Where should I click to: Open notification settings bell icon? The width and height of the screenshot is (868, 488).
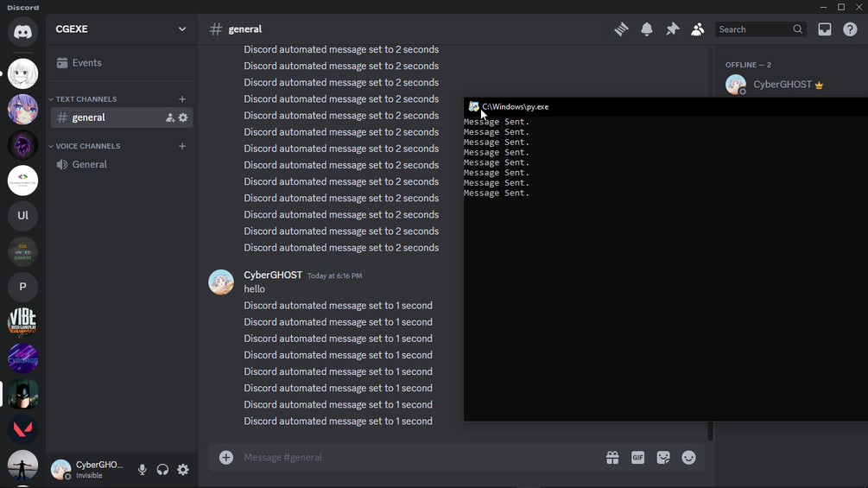(x=647, y=29)
